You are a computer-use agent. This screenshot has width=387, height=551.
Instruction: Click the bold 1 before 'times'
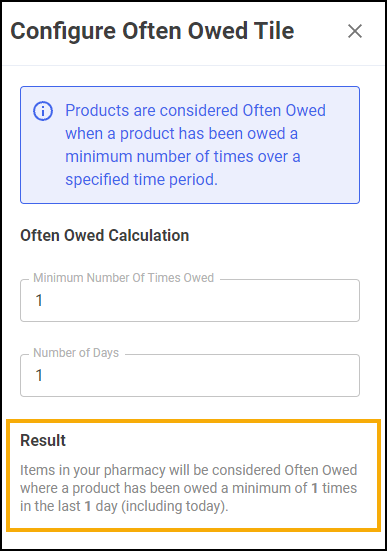(x=315, y=488)
